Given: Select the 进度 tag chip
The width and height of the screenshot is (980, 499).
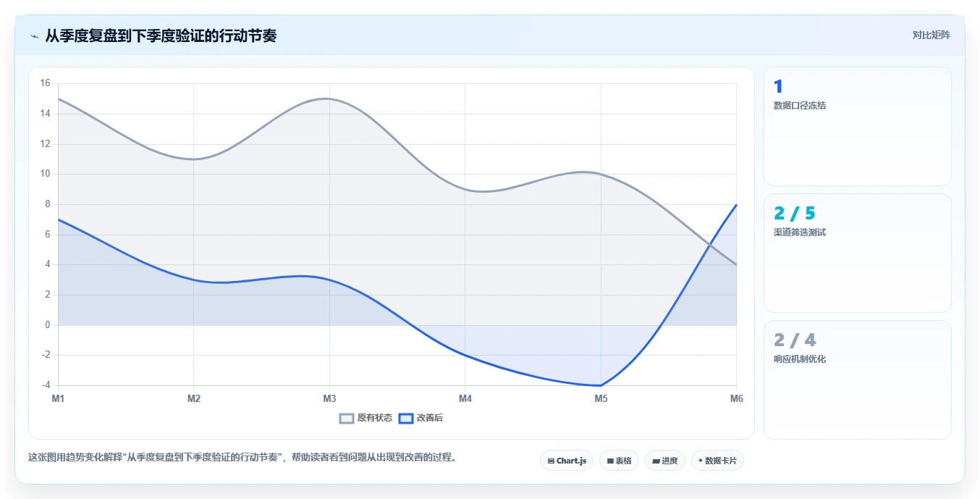Looking at the screenshot, I should [x=665, y=461].
